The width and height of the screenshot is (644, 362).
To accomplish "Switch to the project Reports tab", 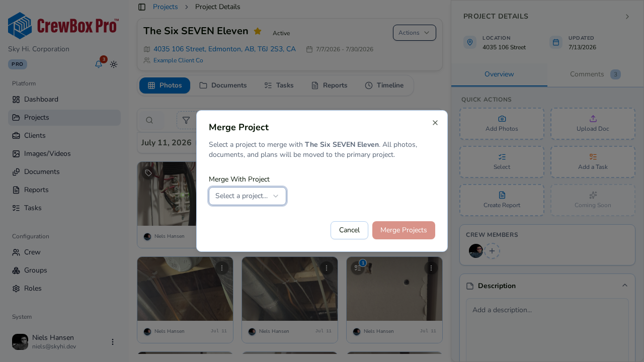I will [329, 85].
